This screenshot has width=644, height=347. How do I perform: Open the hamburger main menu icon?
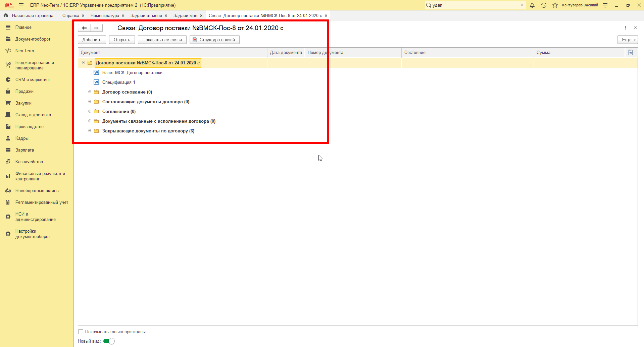point(21,5)
